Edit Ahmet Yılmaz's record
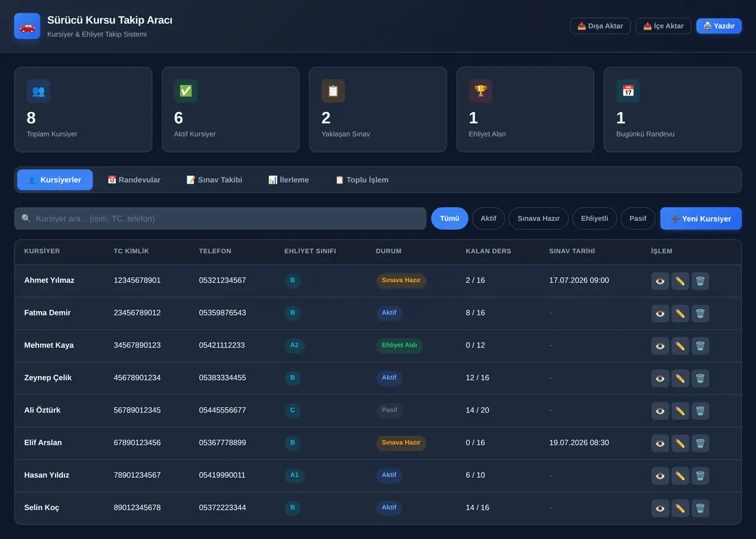756x539 pixels. (680, 281)
